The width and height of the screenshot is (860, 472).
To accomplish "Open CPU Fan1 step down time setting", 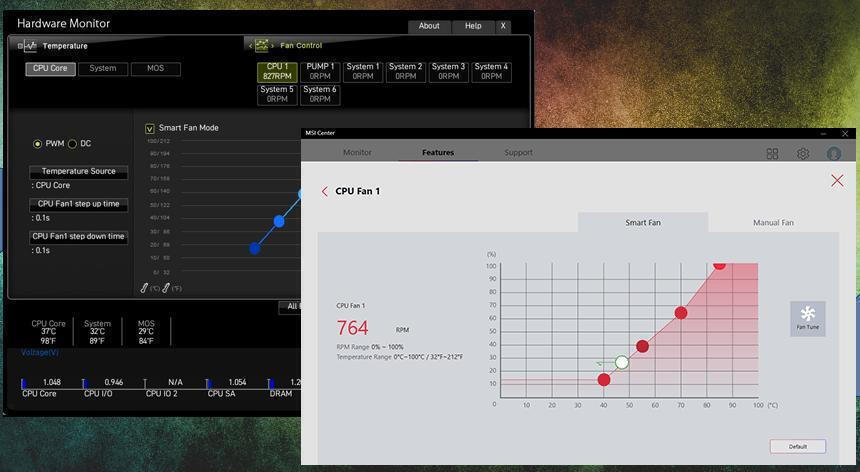I will coord(78,237).
